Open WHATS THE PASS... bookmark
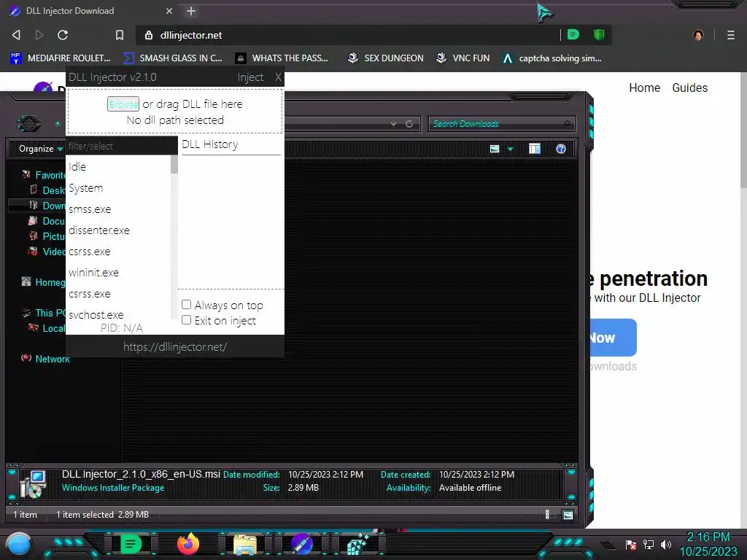 [x=282, y=58]
